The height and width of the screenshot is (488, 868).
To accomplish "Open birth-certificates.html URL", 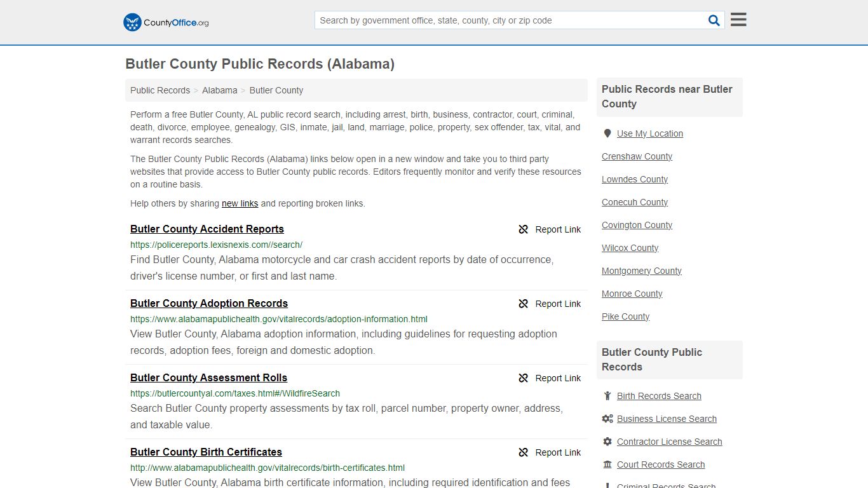I will click(x=268, y=468).
